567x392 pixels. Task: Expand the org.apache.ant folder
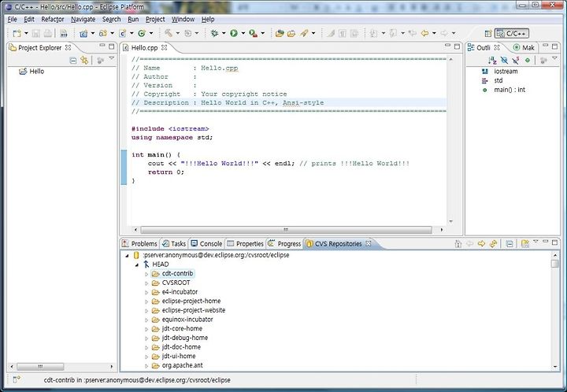[x=146, y=365]
